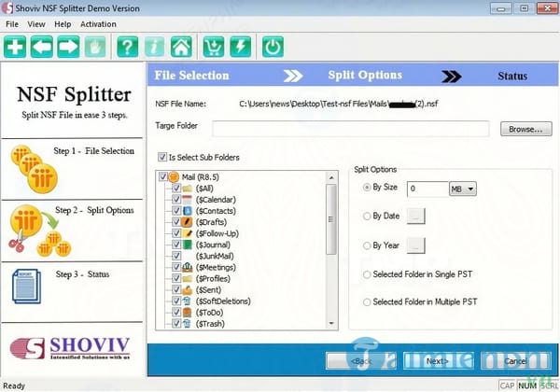
Task: Click the By Size value field
Action: point(427,189)
